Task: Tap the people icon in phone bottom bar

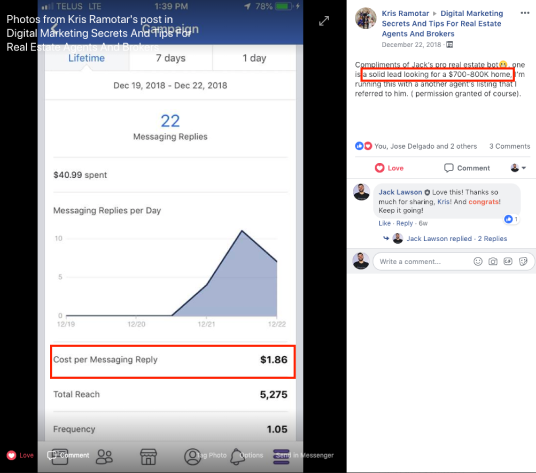Action: (104, 456)
